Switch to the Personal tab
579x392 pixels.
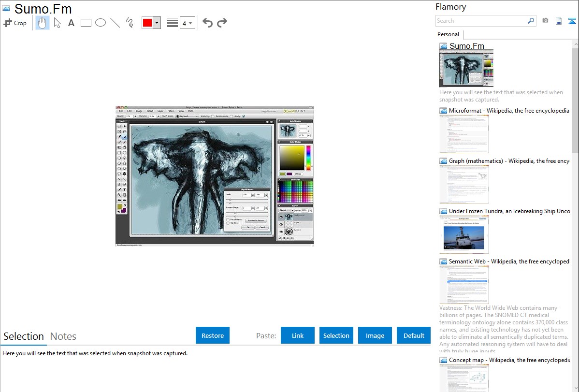point(449,34)
